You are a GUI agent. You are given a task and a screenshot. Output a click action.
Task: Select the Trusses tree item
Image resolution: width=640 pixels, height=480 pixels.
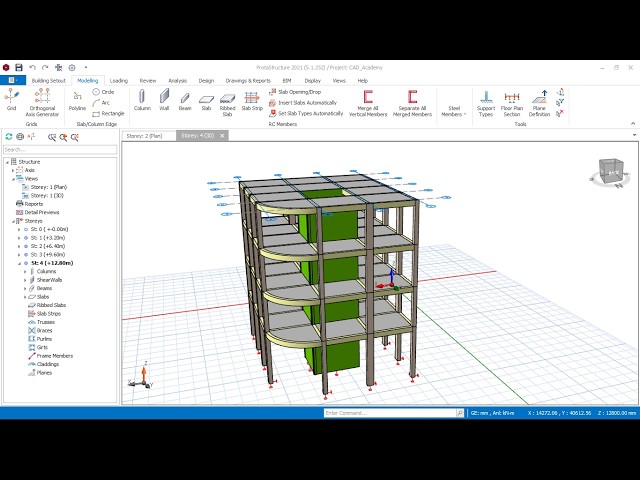[x=41, y=322]
